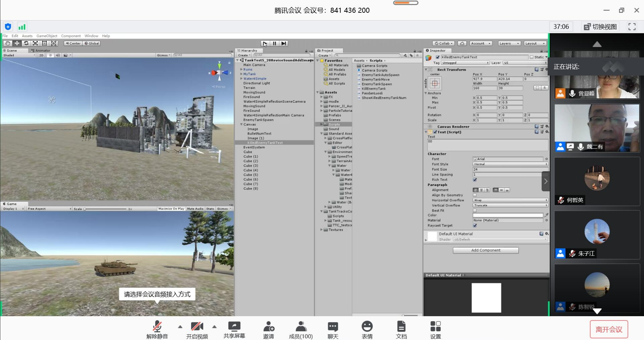Toggle Mute Audio in Game view

[x=195, y=209]
